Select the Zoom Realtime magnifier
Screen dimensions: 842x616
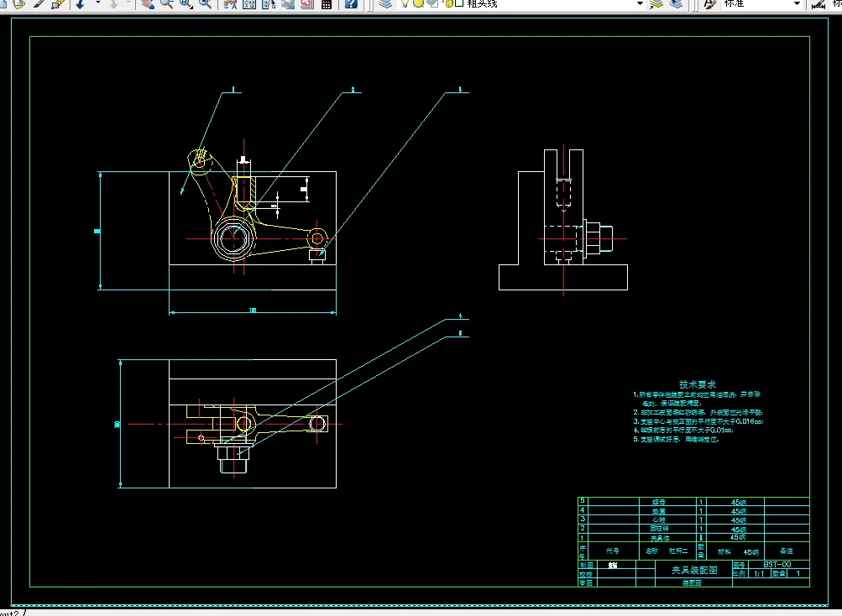(x=166, y=3)
